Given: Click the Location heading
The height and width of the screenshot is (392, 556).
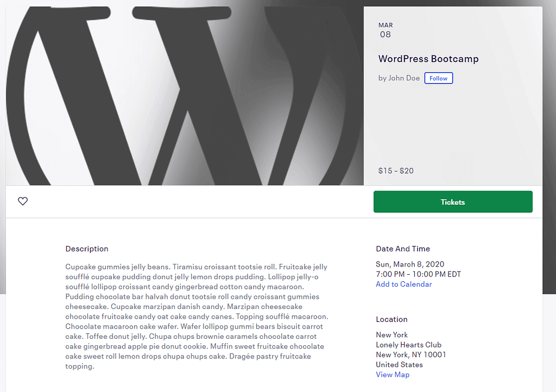Looking at the screenshot, I should click(x=391, y=319).
